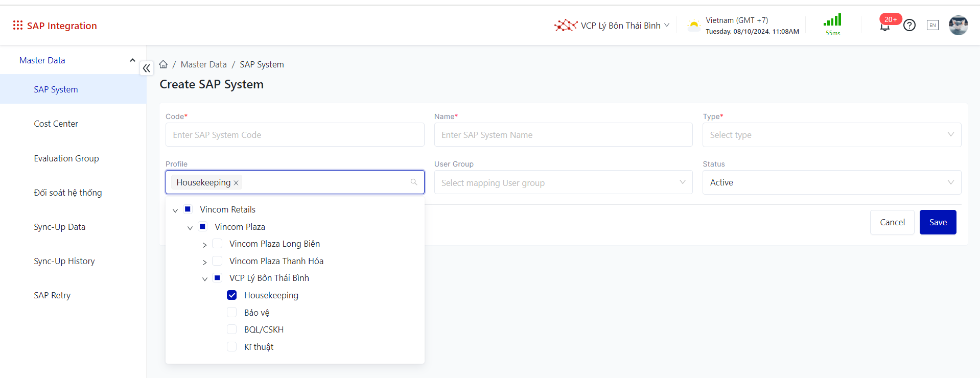Tick the BQL/CSKH checkbox
This screenshot has width=980, height=378.
(x=232, y=329)
